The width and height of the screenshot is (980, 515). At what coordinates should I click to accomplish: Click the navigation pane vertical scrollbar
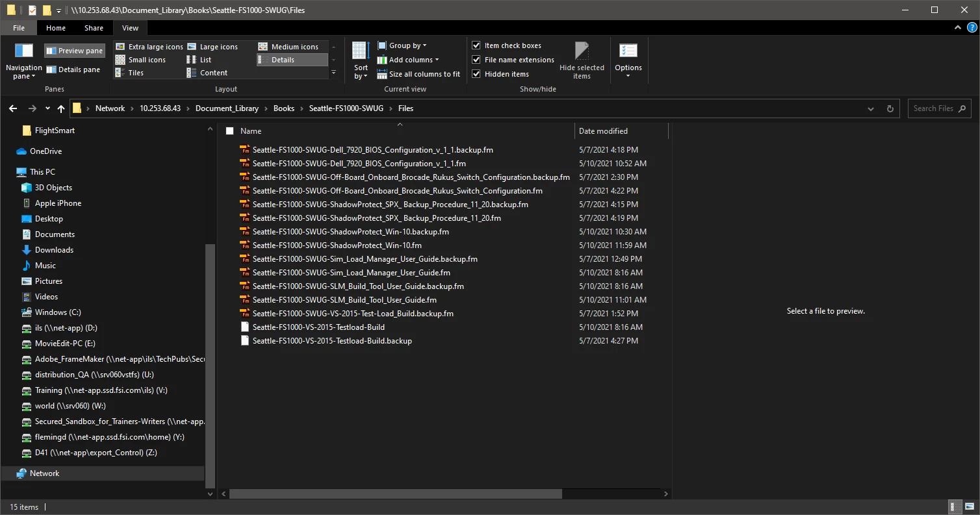209,366
